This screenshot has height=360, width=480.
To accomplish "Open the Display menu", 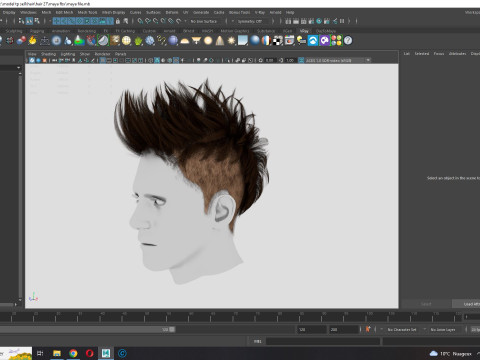I will coord(9,12).
